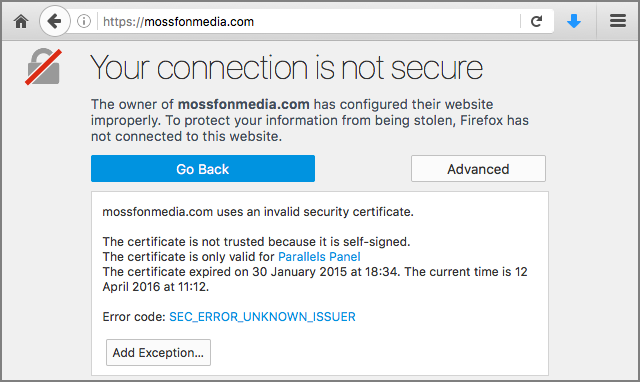Click the 'Your connection is not secure' heading
Screen dimensions: 640x382
(x=286, y=68)
